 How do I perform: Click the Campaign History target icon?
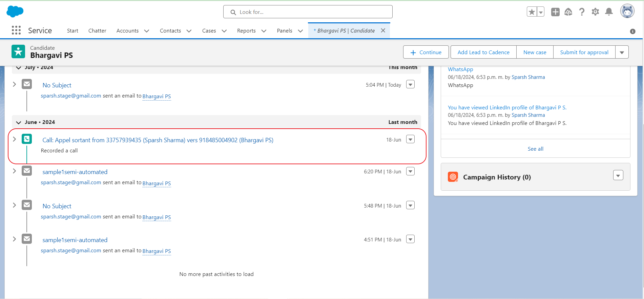point(453,177)
